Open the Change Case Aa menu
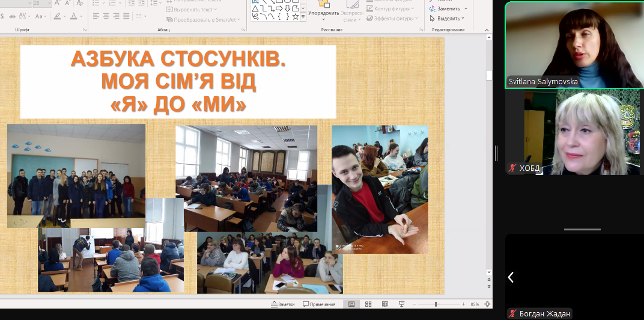Viewport: 644px width, 320px height. [x=41, y=16]
